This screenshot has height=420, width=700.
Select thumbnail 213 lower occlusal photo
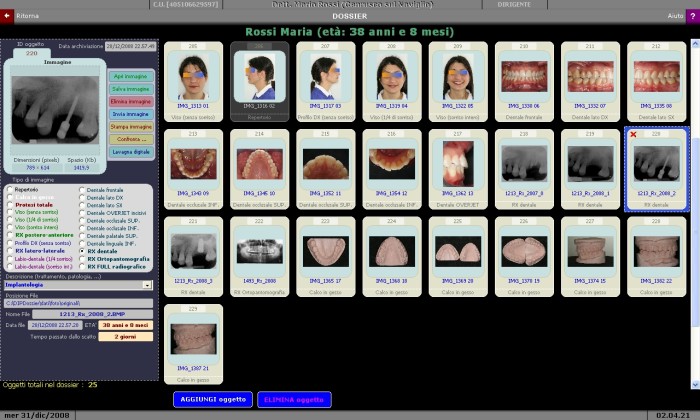[x=193, y=169]
